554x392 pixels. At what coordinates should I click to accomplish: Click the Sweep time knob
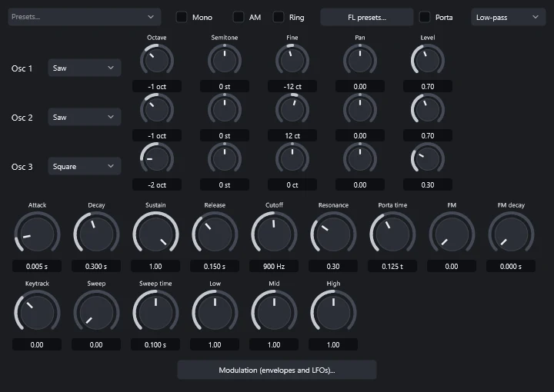(x=155, y=313)
